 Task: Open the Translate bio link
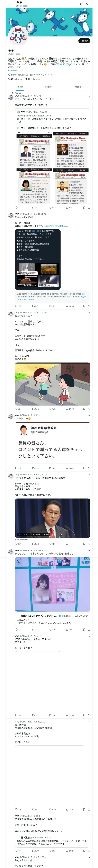[14, 70]
